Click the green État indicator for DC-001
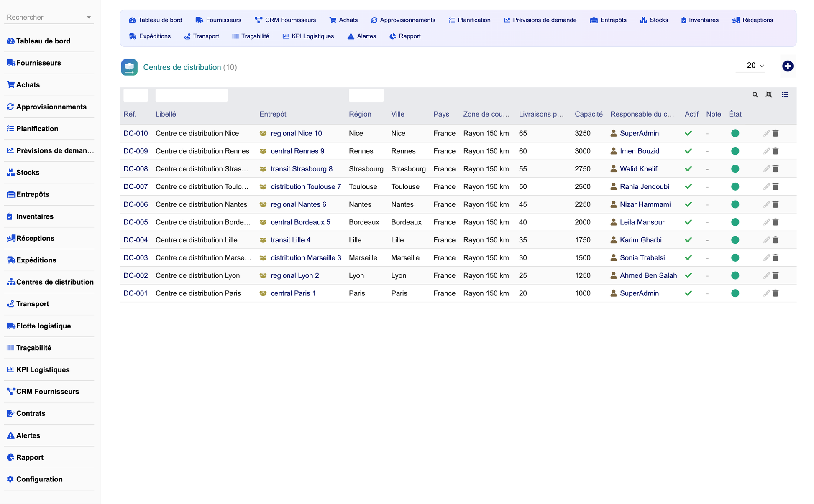Viewport: 814px width, 504px height. point(735,293)
